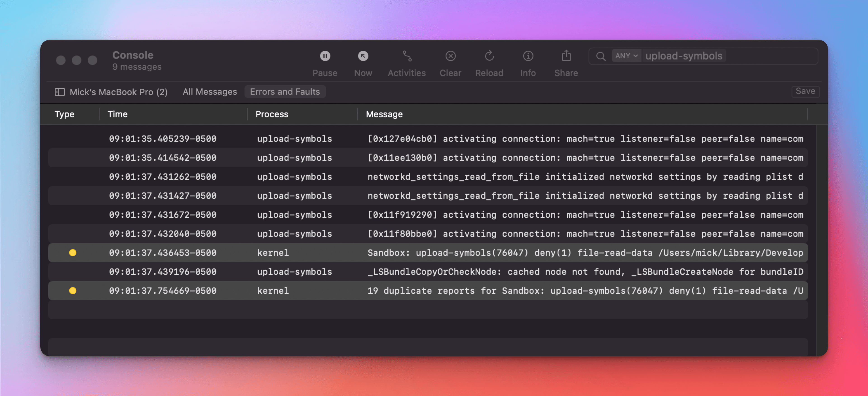
Task: Clear the console messages
Action: point(450,56)
